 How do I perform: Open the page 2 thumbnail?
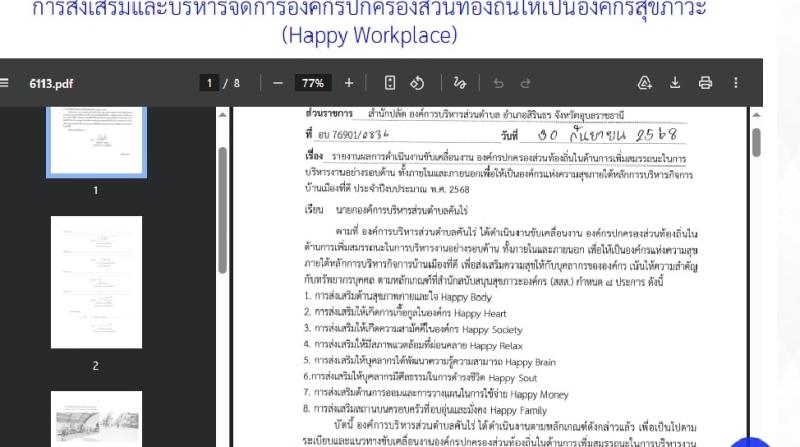click(x=96, y=282)
